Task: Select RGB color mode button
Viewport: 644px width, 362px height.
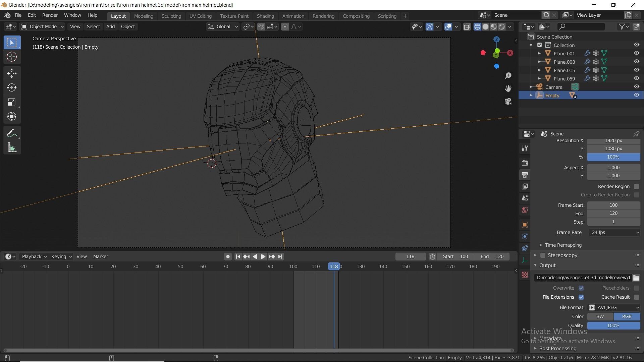Action: 627,316
